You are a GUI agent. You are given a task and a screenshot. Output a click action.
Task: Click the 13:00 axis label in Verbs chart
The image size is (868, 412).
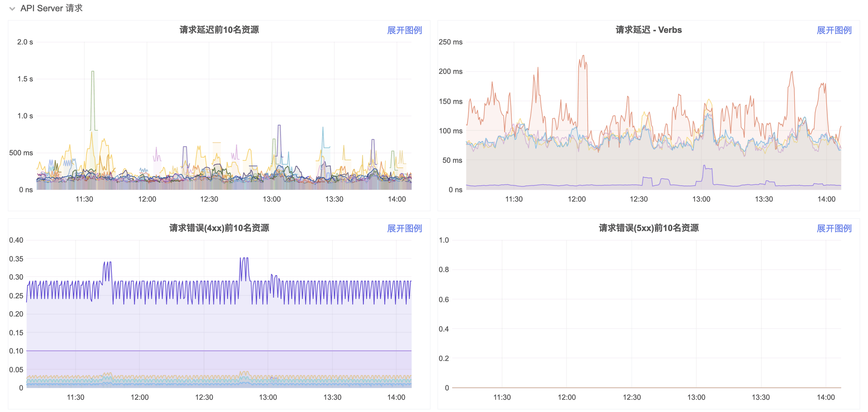coord(701,199)
